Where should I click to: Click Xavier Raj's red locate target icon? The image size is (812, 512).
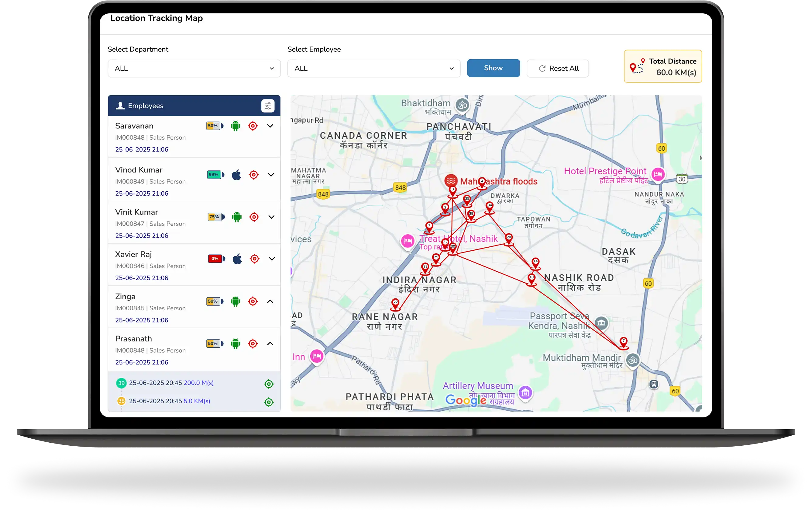pos(255,259)
